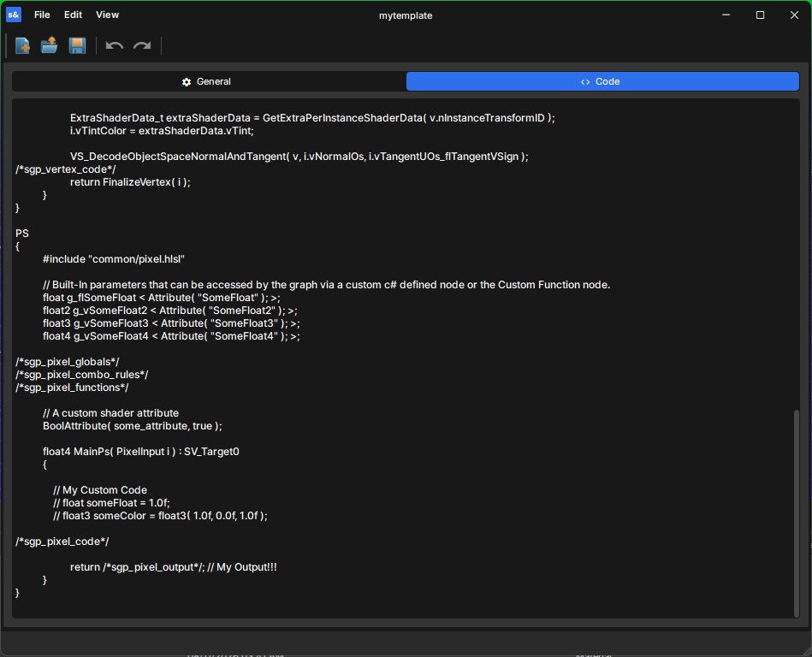Image resolution: width=812 pixels, height=657 pixels.
Task: Switch to the General tab
Action: tap(209, 81)
